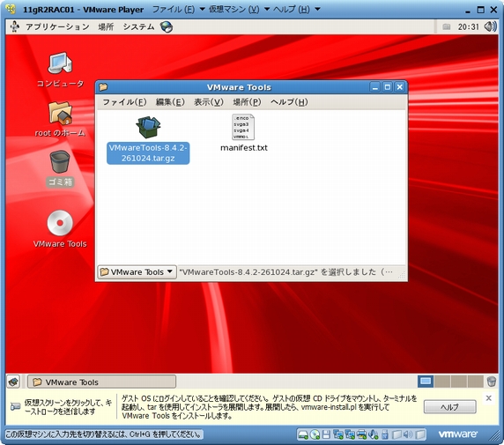This screenshot has width=504, height=445.
Task: Switch to the fourth workspace in switcher
Action: point(476,382)
